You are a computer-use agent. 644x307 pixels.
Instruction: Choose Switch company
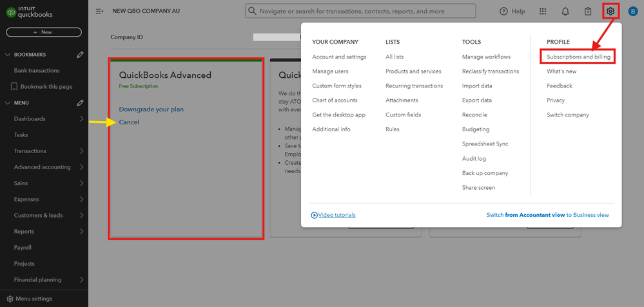[x=567, y=115]
